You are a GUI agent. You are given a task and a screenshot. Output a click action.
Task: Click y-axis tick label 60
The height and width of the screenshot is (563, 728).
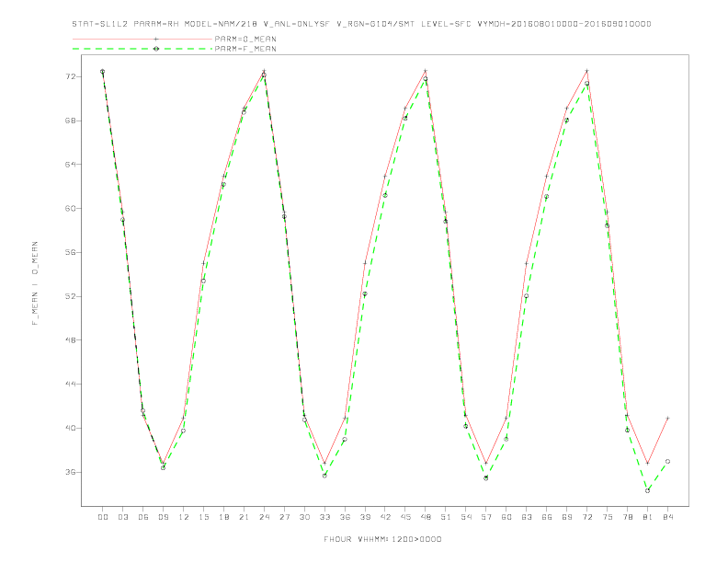coord(70,209)
